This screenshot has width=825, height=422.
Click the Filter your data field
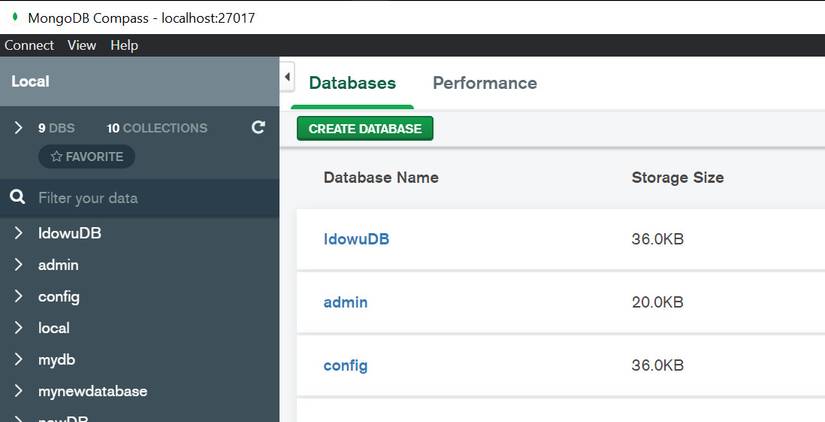(x=150, y=198)
